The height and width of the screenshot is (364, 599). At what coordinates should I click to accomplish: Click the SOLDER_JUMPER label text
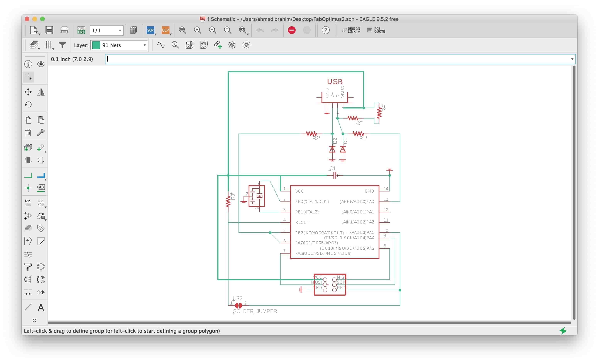[x=255, y=311]
